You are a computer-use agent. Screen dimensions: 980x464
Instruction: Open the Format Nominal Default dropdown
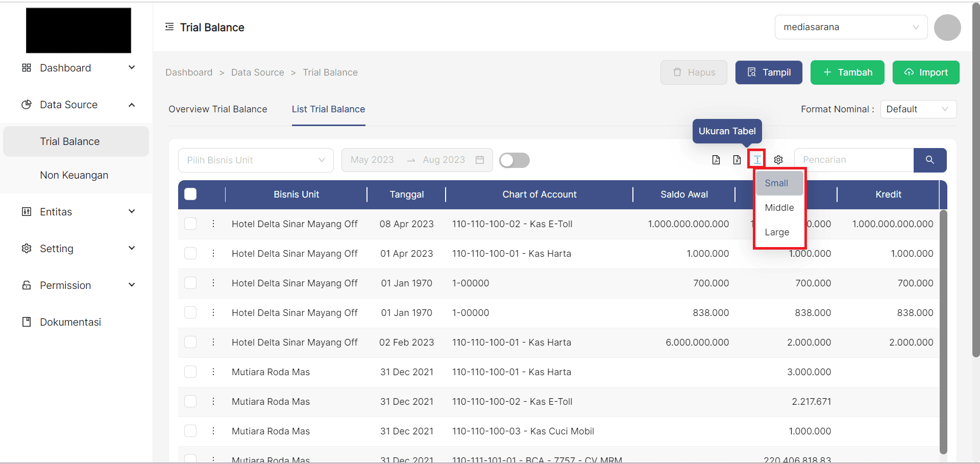(918, 109)
